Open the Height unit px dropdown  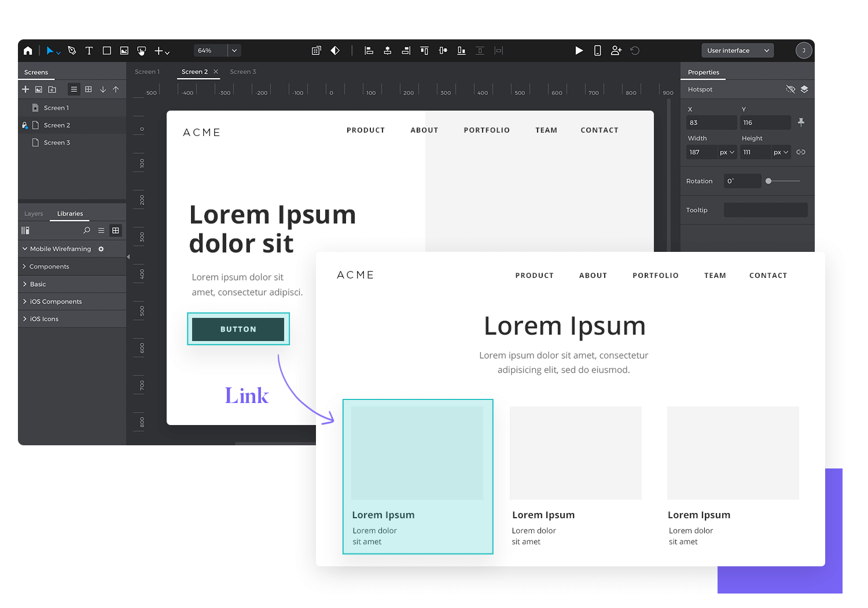point(781,152)
